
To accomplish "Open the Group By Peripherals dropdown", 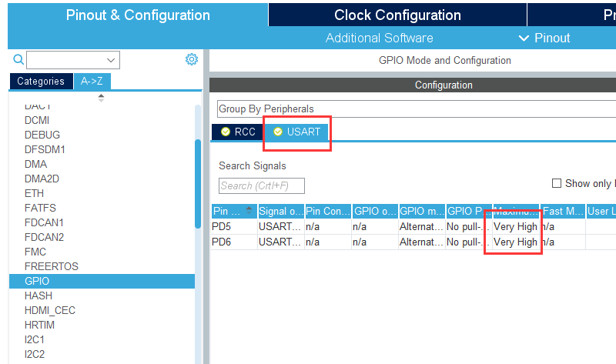I will click(416, 109).
